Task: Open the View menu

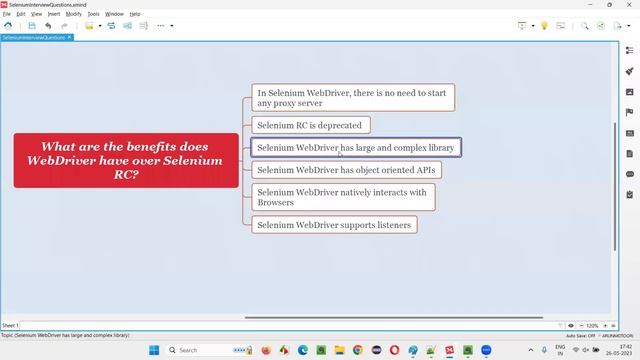Action: coord(36,14)
